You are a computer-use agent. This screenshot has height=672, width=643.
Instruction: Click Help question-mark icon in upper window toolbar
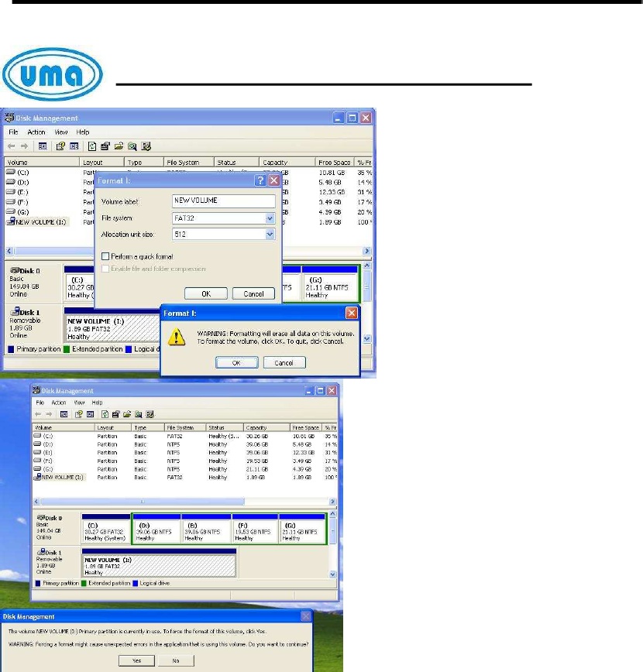[60, 146]
